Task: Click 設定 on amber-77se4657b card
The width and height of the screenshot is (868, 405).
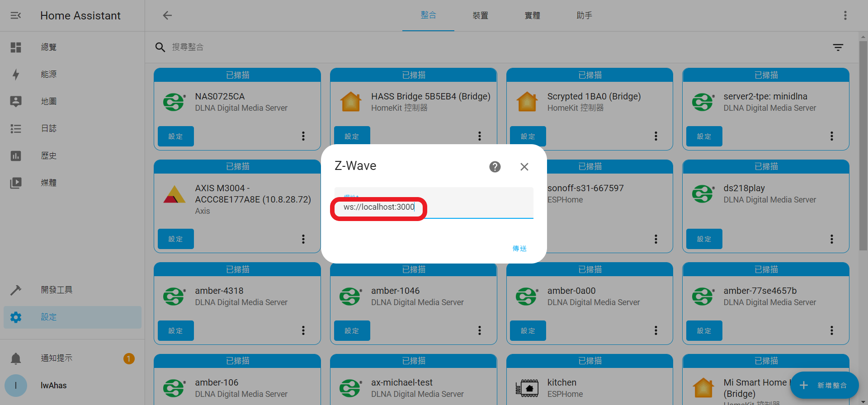Action: (704, 330)
